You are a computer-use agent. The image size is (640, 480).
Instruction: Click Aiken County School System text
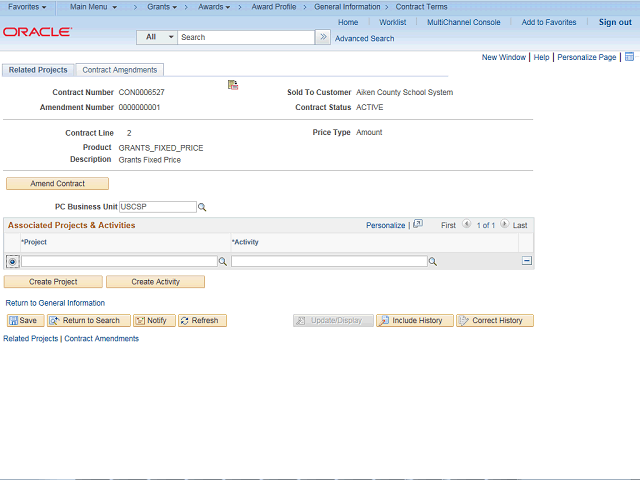404,92
